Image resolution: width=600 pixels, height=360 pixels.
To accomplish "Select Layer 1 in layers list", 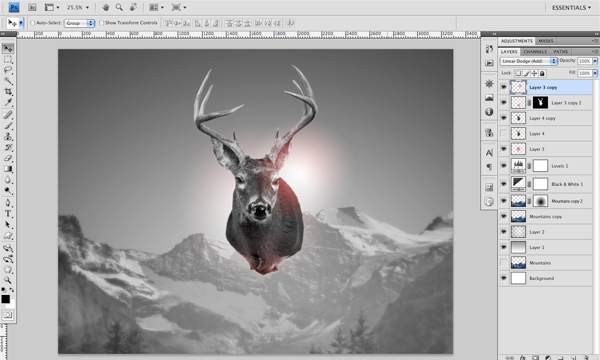I will [x=546, y=247].
